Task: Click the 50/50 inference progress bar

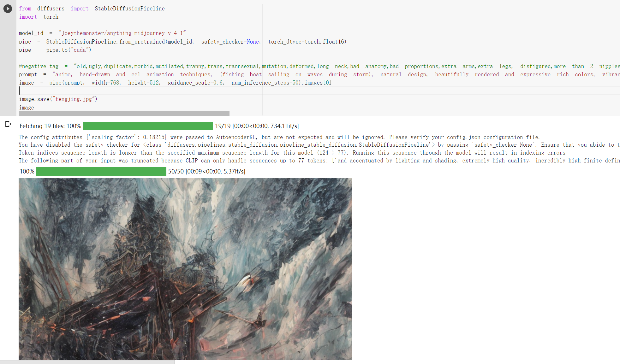Action: [101, 171]
